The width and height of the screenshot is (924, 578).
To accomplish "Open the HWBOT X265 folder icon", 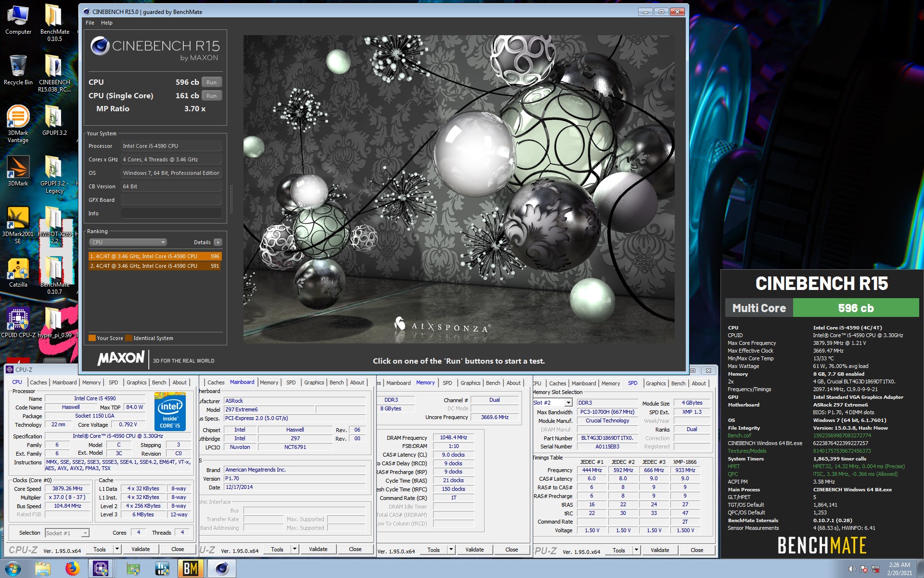I will click(54, 225).
